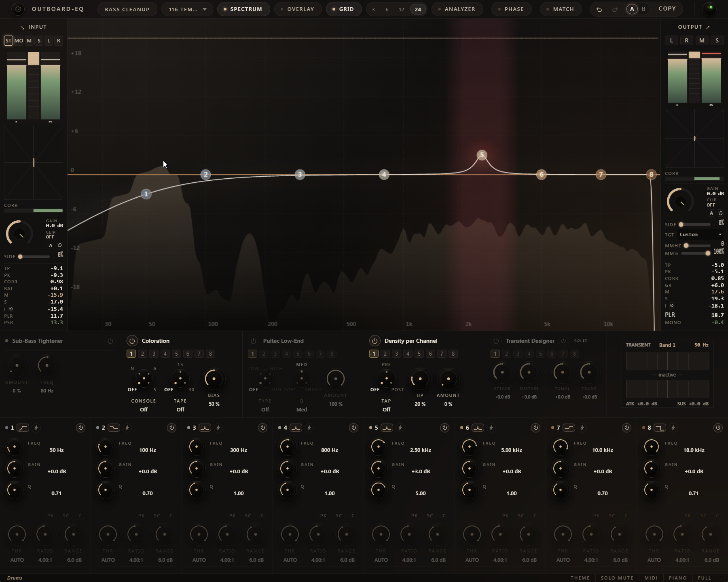Screen dimensions: 728x582
Task: Select EQ node 5 on graph
Action: pos(482,155)
